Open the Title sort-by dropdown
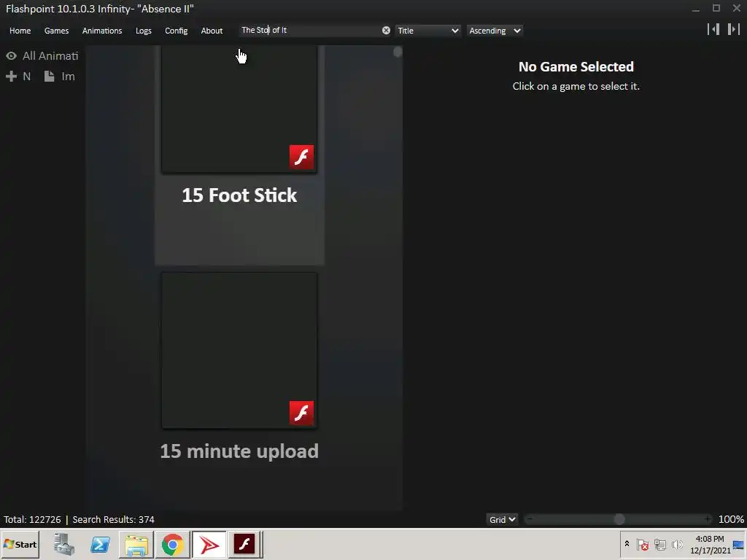 [427, 31]
